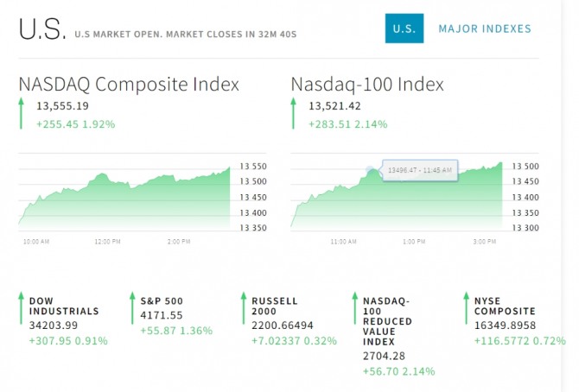This screenshot has height=392, width=579.
Task: Click the NASDAQ Composite green up arrow
Action: (22, 113)
